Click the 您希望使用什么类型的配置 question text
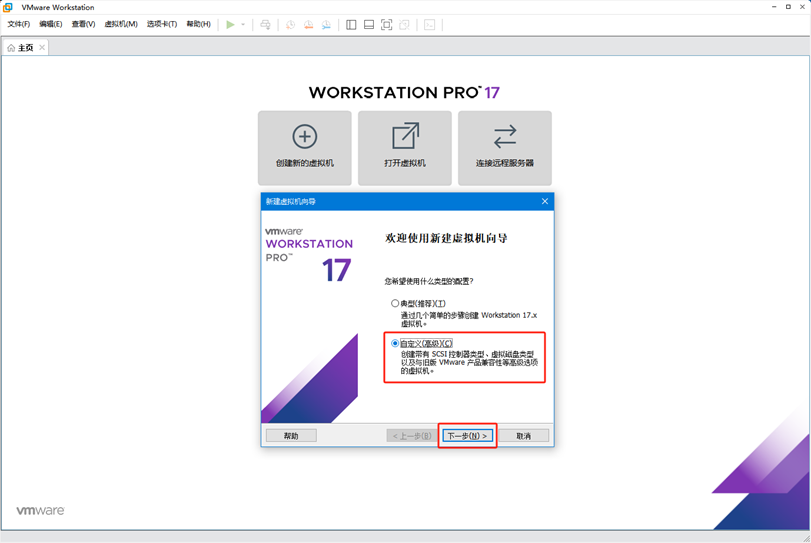This screenshot has width=811, height=543. click(429, 281)
